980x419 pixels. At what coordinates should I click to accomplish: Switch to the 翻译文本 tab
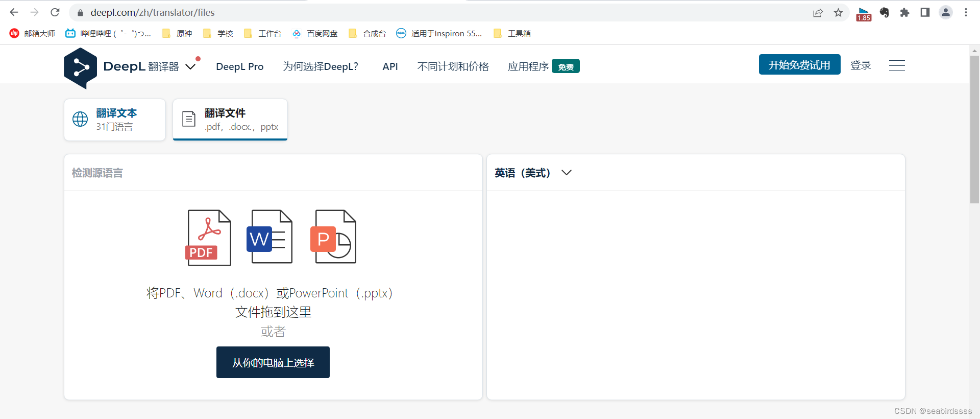[115, 120]
